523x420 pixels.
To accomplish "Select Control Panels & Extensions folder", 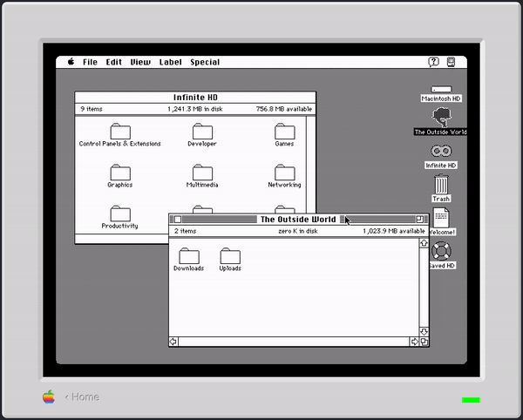I will 120,132.
